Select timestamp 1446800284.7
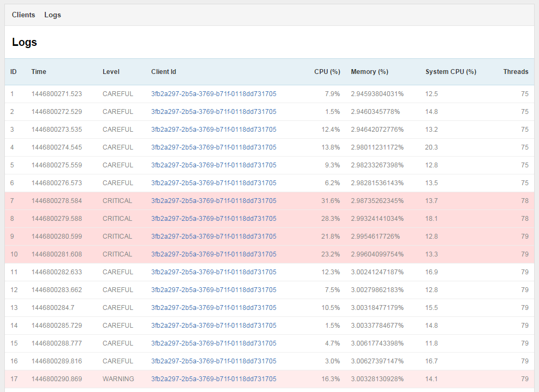The image size is (539, 392). point(53,308)
